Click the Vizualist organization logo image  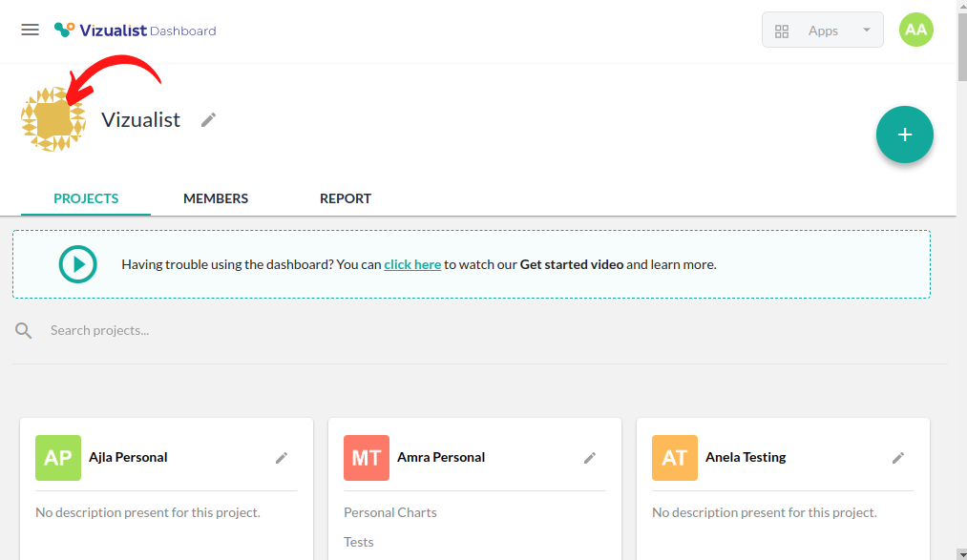pyautogui.click(x=53, y=120)
